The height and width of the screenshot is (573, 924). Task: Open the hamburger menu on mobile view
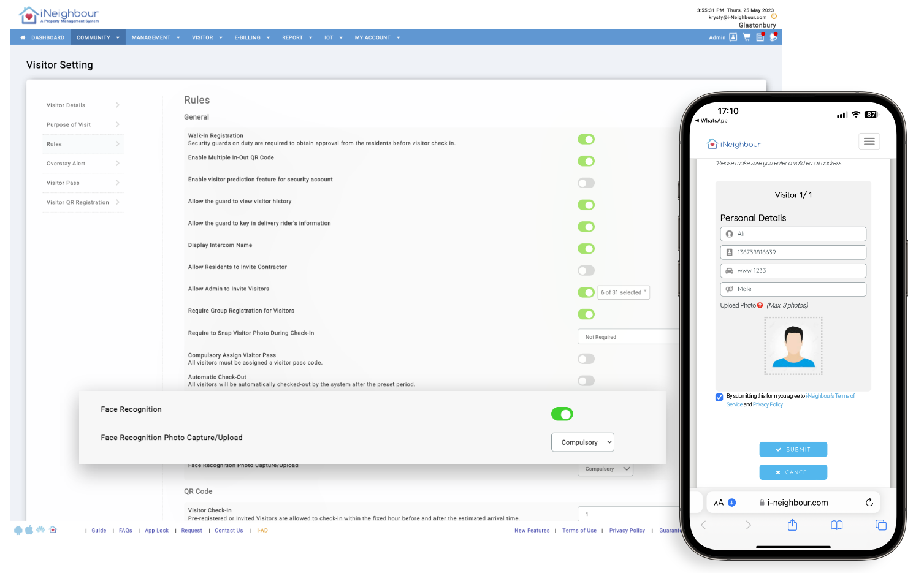click(869, 141)
